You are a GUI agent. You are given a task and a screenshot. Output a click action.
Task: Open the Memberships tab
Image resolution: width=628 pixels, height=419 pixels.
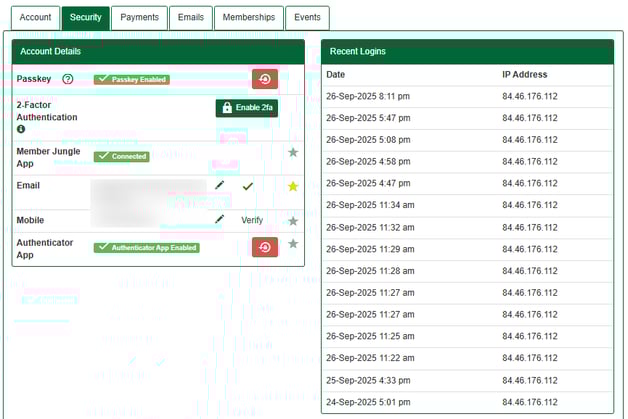(248, 17)
